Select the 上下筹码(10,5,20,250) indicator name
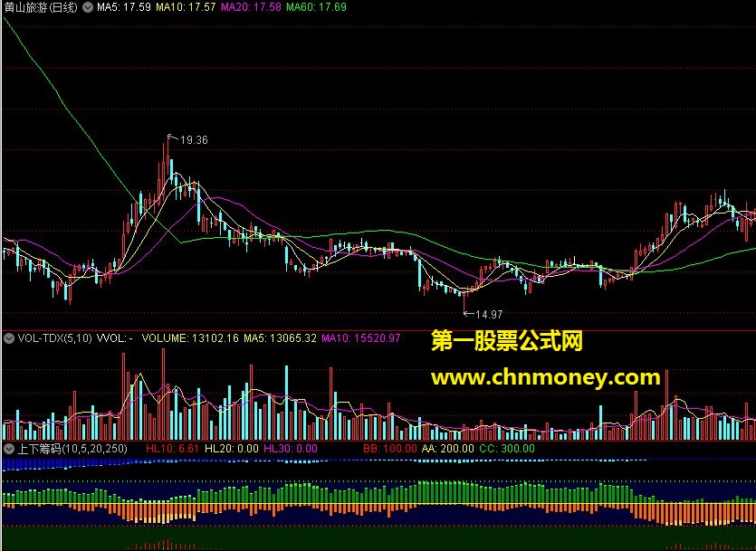This screenshot has height=551, width=756. (x=72, y=449)
